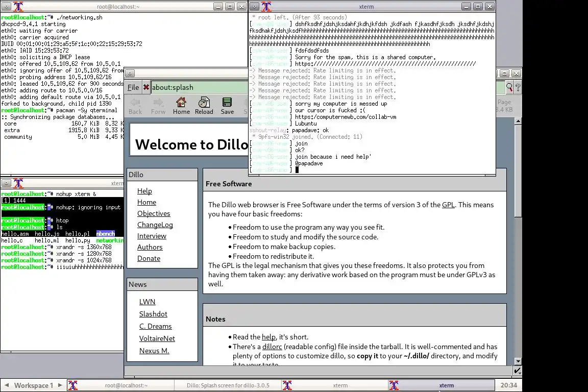The width and height of the screenshot is (588, 392).
Task: Open the window menu of bottom-left xterm
Action: click(x=6, y=183)
